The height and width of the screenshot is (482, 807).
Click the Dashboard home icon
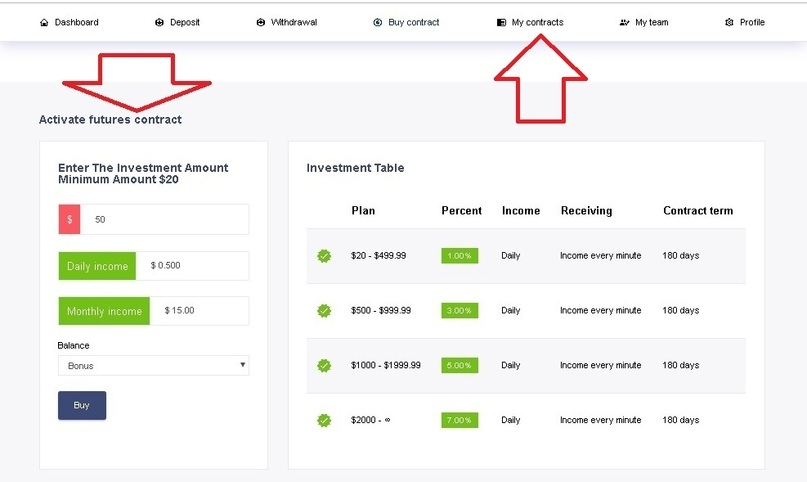44,22
